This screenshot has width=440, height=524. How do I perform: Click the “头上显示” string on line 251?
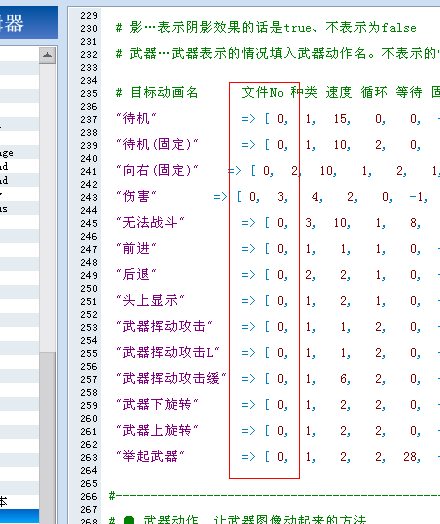coord(150,301)
